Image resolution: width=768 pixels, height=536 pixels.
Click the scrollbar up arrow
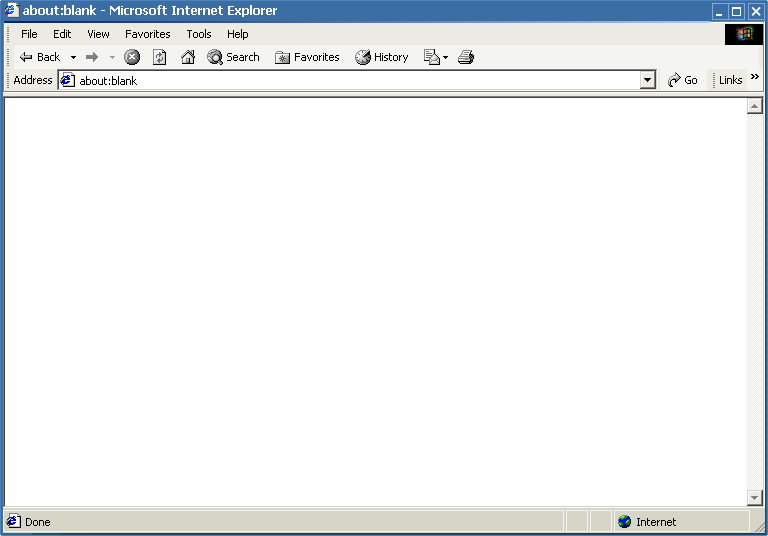click(755, 106)
